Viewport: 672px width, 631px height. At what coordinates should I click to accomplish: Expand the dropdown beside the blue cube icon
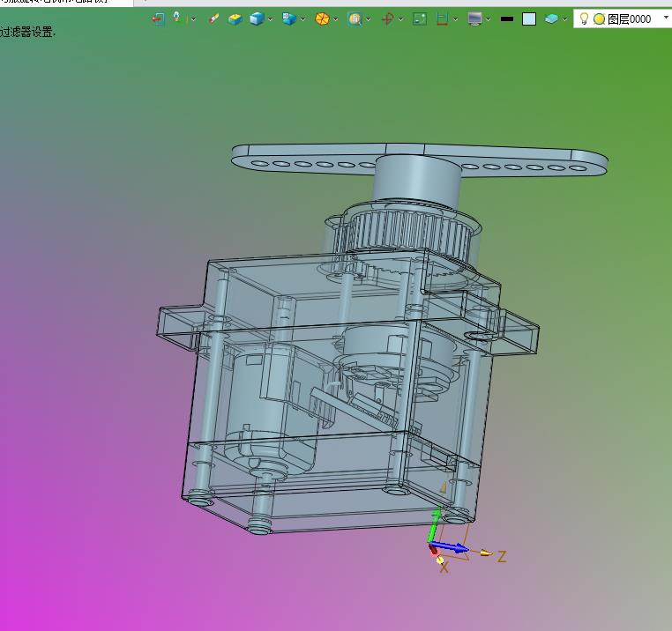(271, 19)
